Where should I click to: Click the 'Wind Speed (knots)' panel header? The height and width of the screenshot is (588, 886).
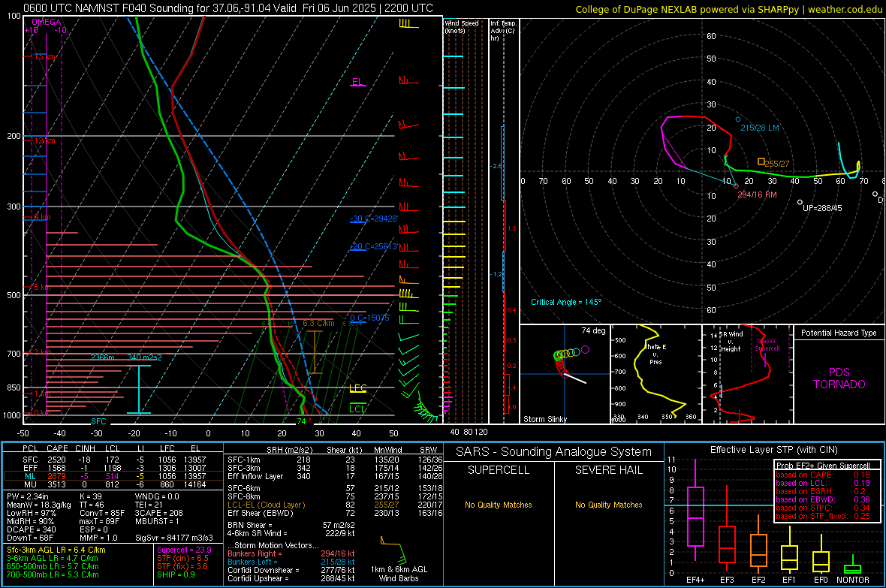click(x=462, y=26)
